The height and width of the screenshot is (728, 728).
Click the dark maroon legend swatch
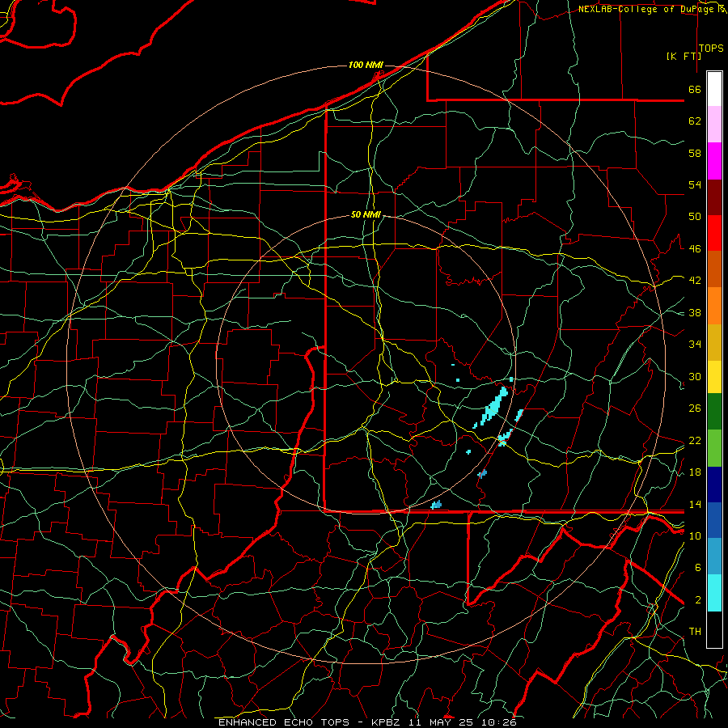(714, 197)
